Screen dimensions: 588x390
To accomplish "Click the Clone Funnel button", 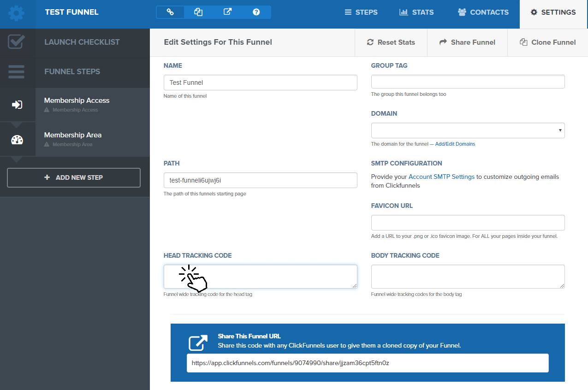I will tap(547, 42).
